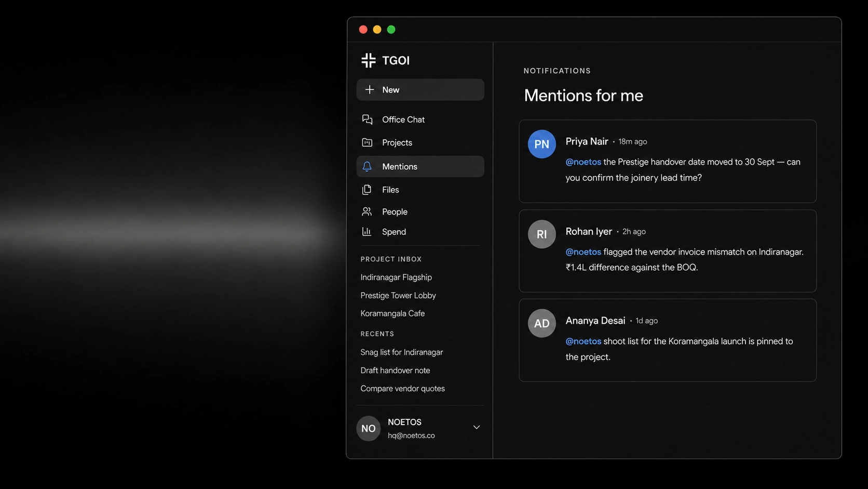
Task: Open Rohan's vendor invoice mismatch message
Action: (668, 251)
